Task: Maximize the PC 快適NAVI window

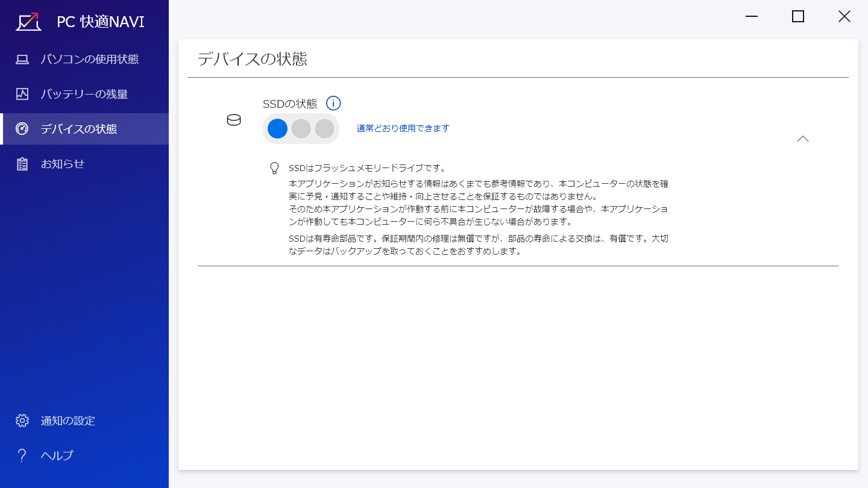Action: tap(797, 17)
